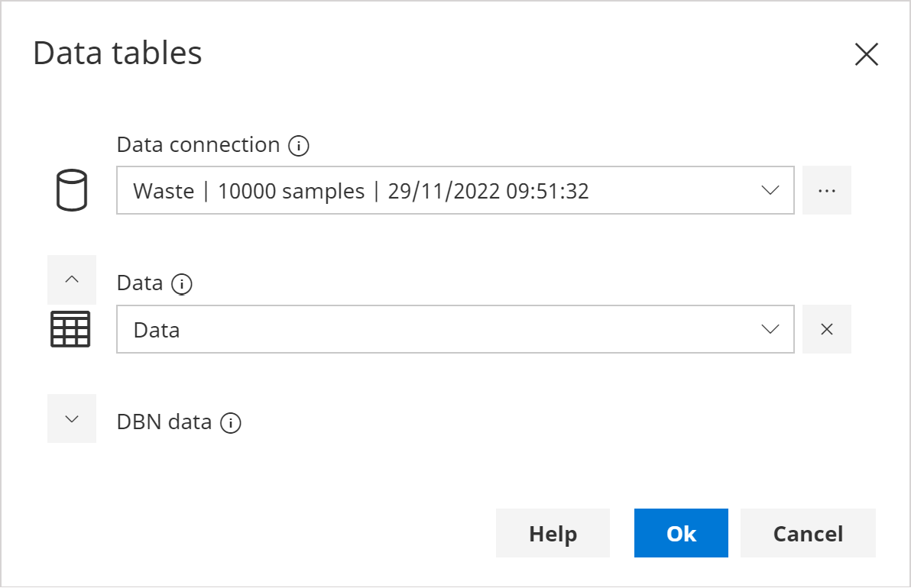Click the table grid icon beside Data field
The image size is (911, 588).
71,329
